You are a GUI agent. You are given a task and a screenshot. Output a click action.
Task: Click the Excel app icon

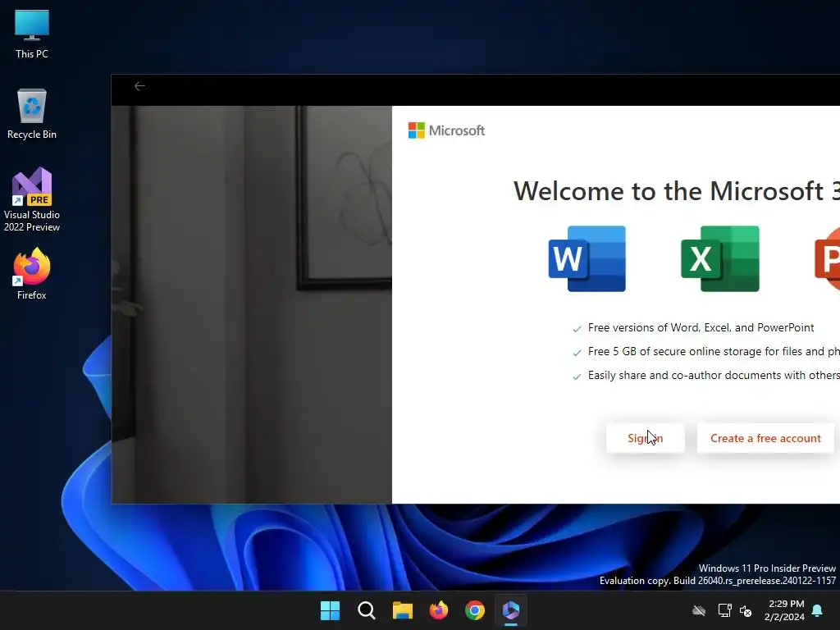[720, 258]
